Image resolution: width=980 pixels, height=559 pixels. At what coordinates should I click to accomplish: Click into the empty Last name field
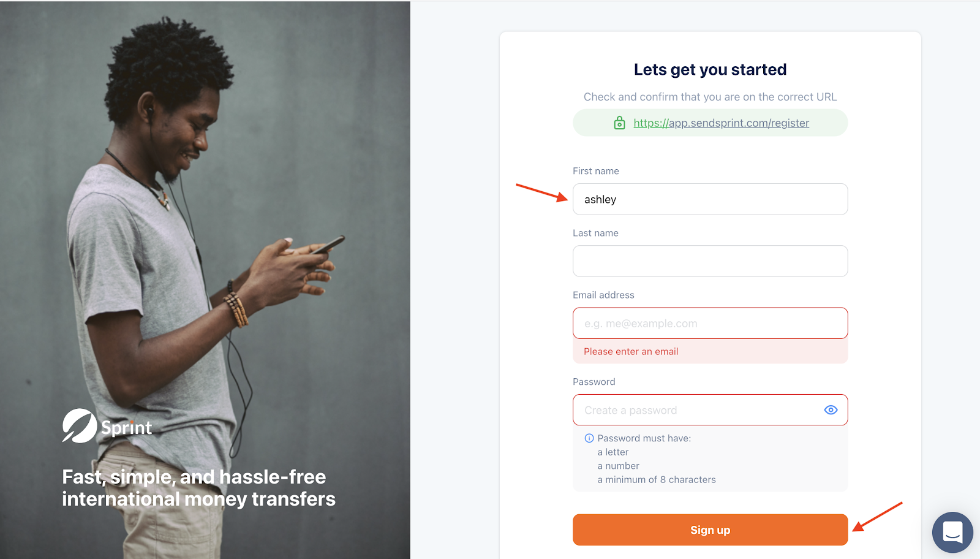click(710, 261)
